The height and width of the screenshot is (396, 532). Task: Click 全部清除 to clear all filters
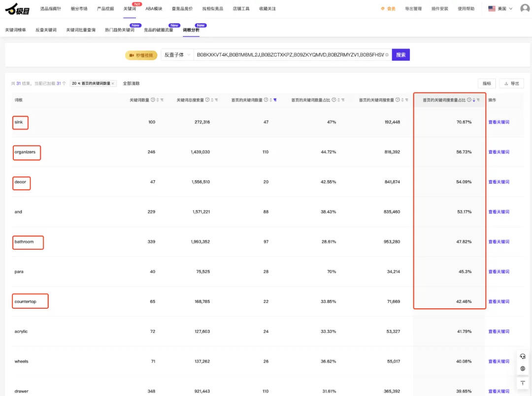click(132, 83)
